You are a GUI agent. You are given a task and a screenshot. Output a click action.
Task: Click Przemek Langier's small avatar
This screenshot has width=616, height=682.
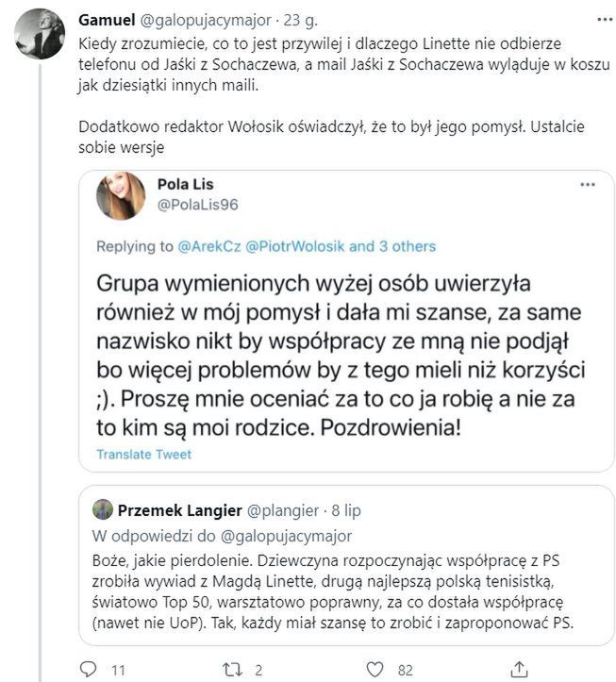pyautogui.click(x=104, y=510)
